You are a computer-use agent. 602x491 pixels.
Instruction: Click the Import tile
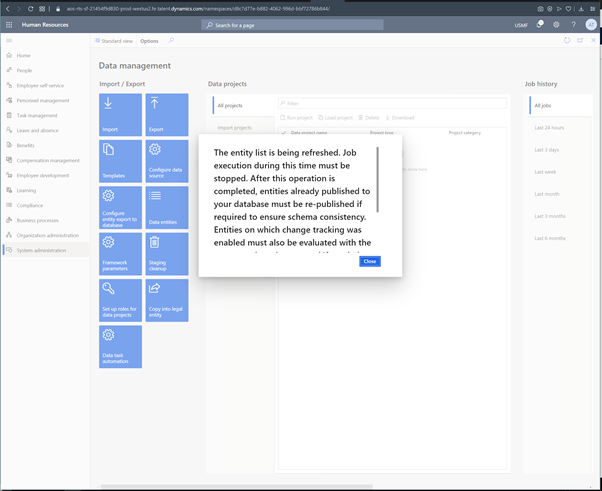[120, 114]
